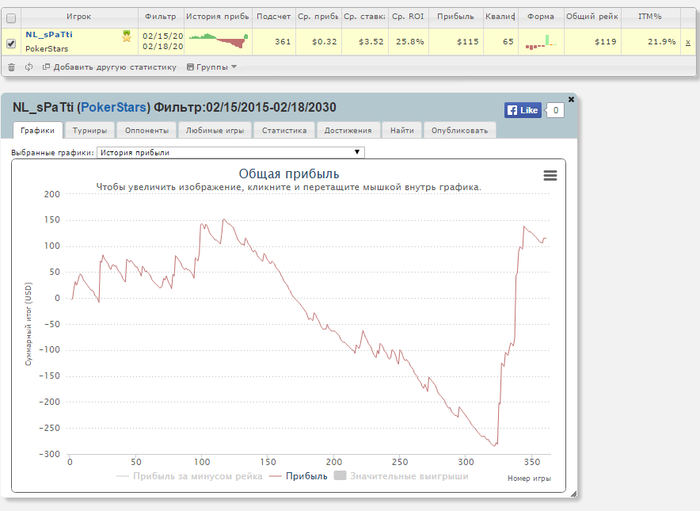Click the $3.52 average stake value
This screenshot has width=700, height=511.
pyautogui.click(x=371, y=42)
